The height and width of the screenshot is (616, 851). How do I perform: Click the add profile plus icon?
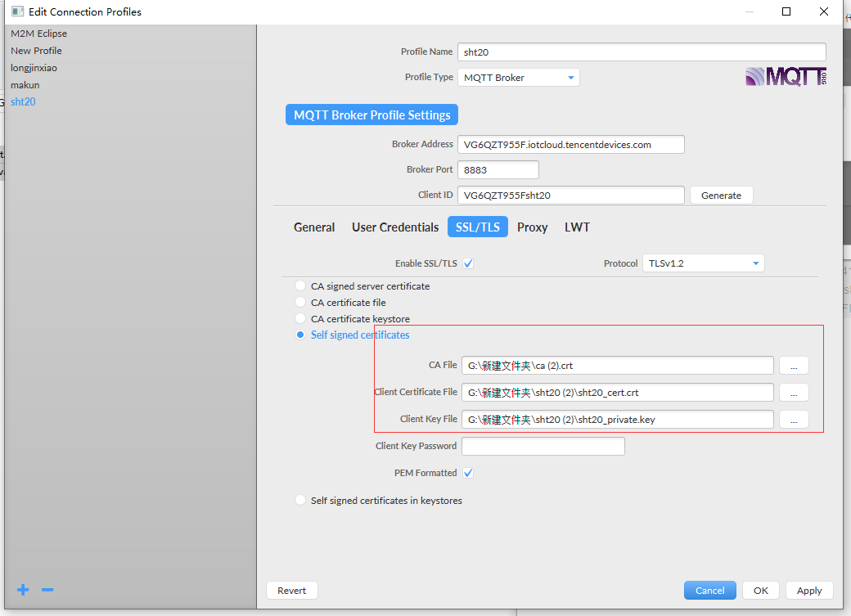click(22, 589)
